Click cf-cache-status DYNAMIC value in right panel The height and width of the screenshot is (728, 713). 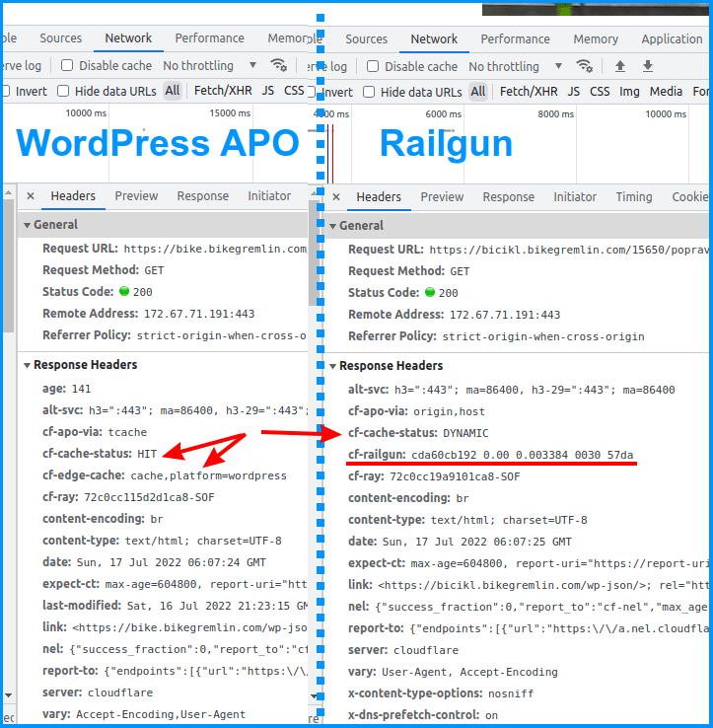(x=465, y=433)
